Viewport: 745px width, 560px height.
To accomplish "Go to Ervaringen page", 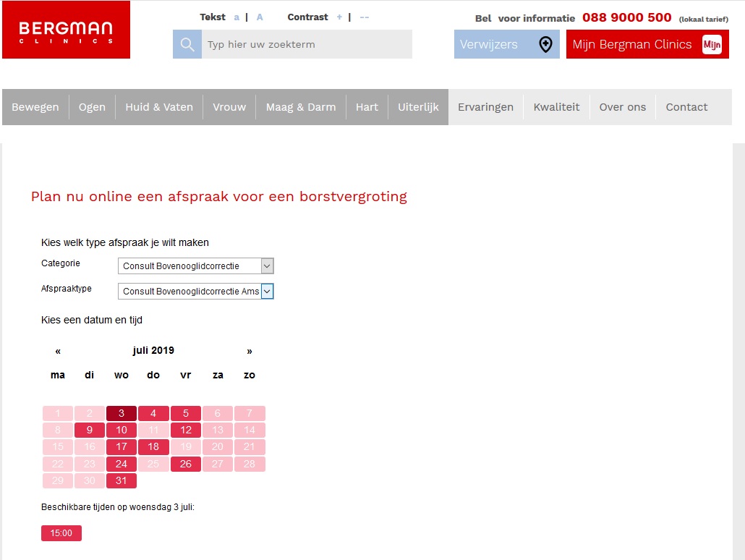I will coord(485,107).
